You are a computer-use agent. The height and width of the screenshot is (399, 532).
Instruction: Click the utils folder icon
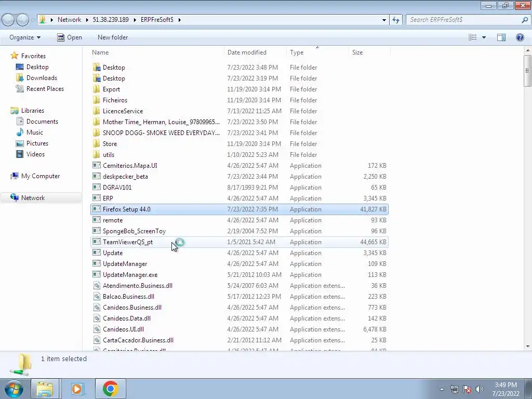[x=97, y=154]
